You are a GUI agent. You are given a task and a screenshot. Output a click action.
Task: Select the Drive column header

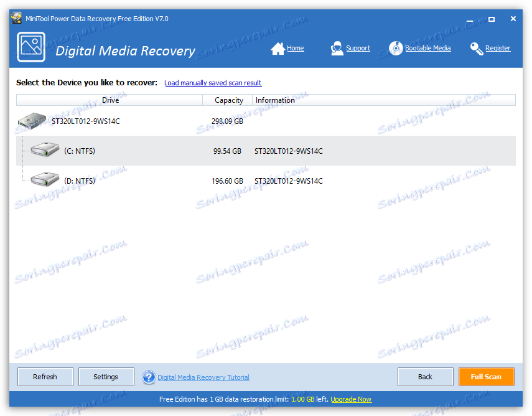[x=110, y=100]
